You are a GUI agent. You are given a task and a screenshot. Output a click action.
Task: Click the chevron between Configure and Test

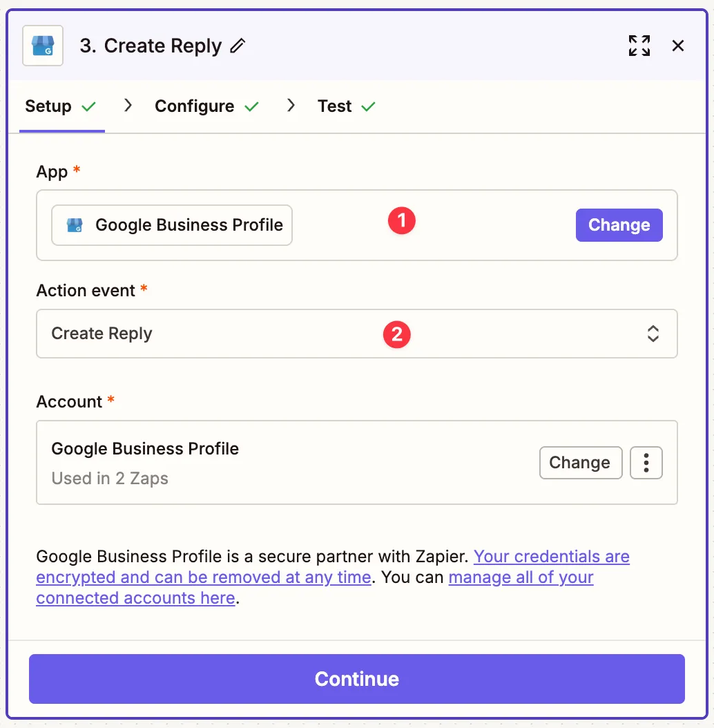click(x=291, y=106)
